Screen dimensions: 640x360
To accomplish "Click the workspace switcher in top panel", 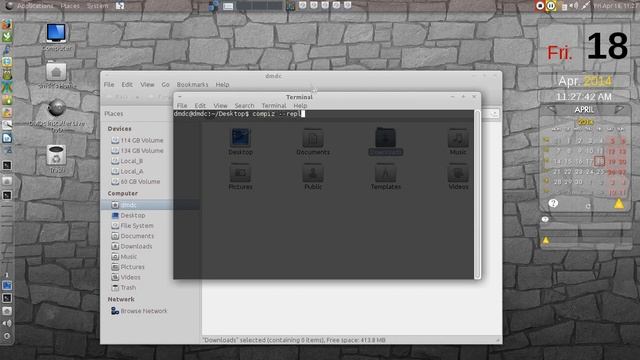I will (259, 6).
